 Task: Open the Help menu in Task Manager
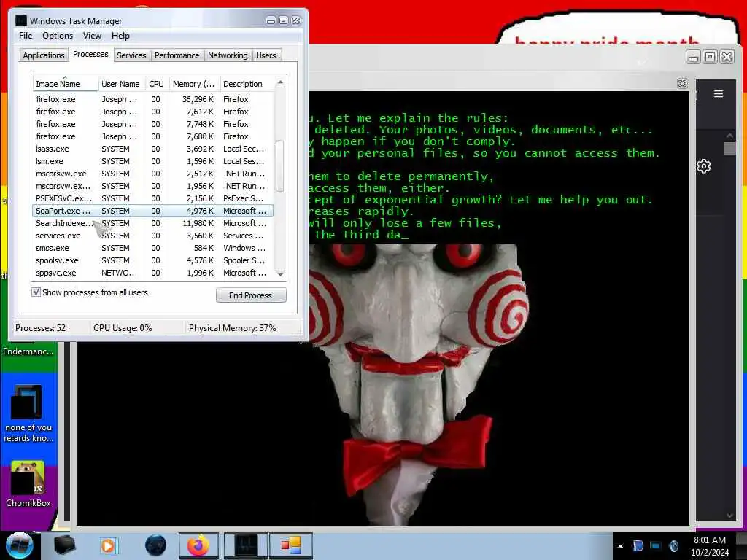(120, 36)
